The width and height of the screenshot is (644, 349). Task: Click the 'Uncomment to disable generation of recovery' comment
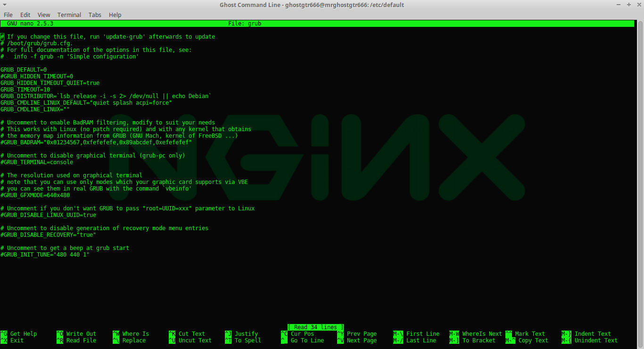[105, 228]
